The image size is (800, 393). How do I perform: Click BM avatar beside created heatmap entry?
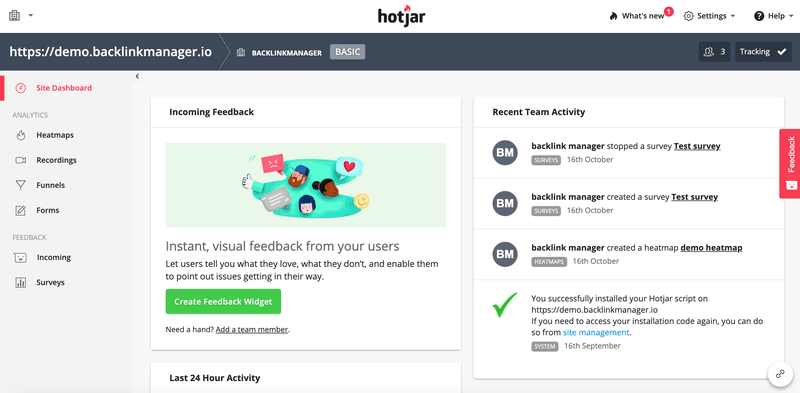point(505,254)
